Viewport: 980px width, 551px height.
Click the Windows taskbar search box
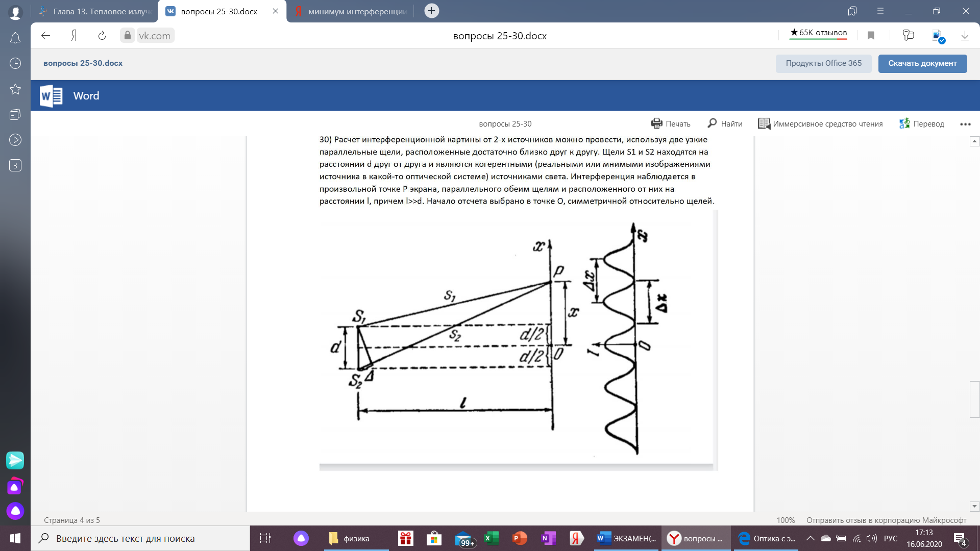tap(140, 538)
